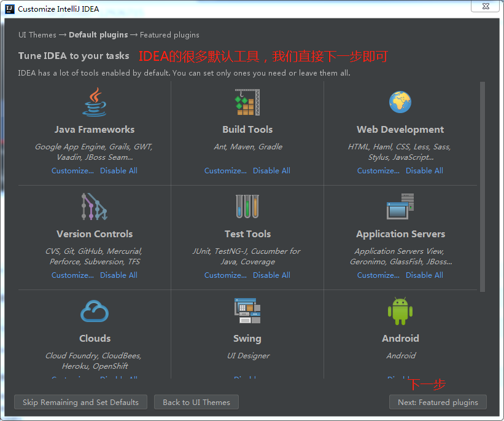The width and height of the screenshot is (504, 421).
Task: Click the vertical scrollbar thumb
Action: click(x=482, y=187)
